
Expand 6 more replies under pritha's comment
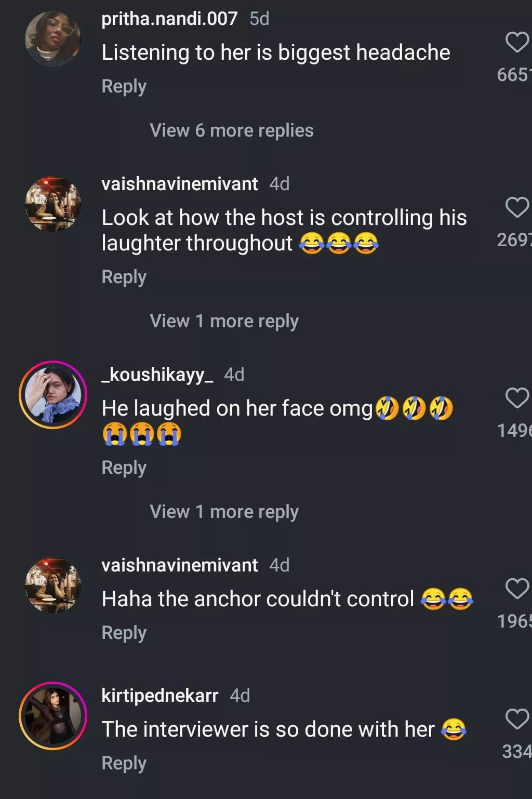(231, 130)
